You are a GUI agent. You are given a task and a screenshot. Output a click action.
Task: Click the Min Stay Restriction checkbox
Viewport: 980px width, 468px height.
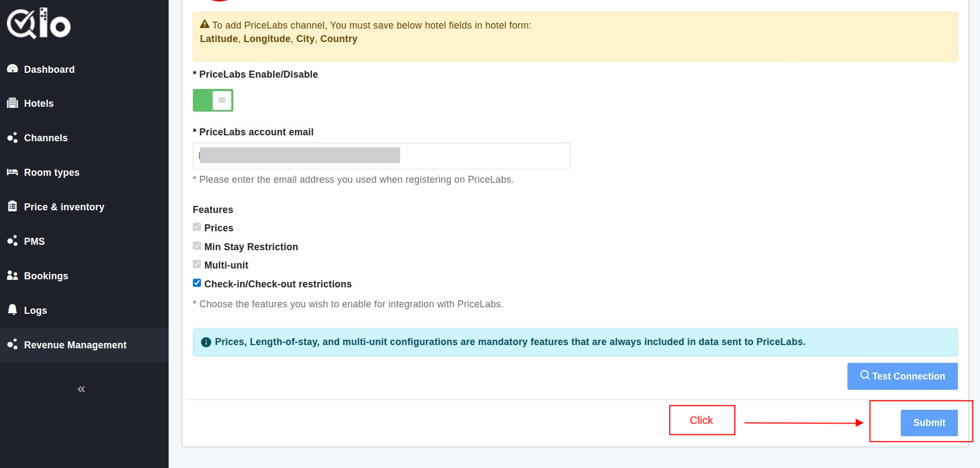197,246
